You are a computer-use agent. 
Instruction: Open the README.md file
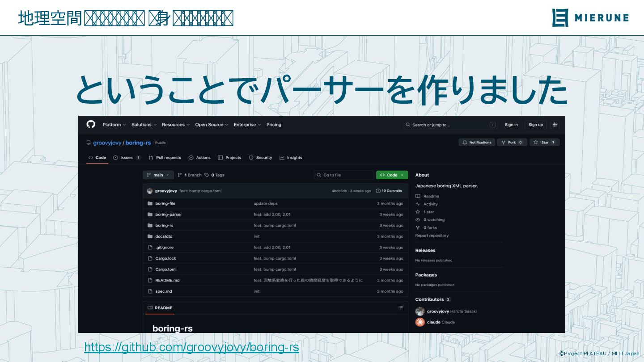point(167,280)
